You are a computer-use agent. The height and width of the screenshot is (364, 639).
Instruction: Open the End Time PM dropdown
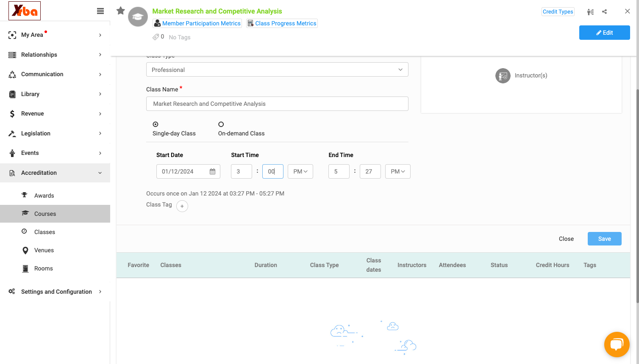tap(398, 171)
